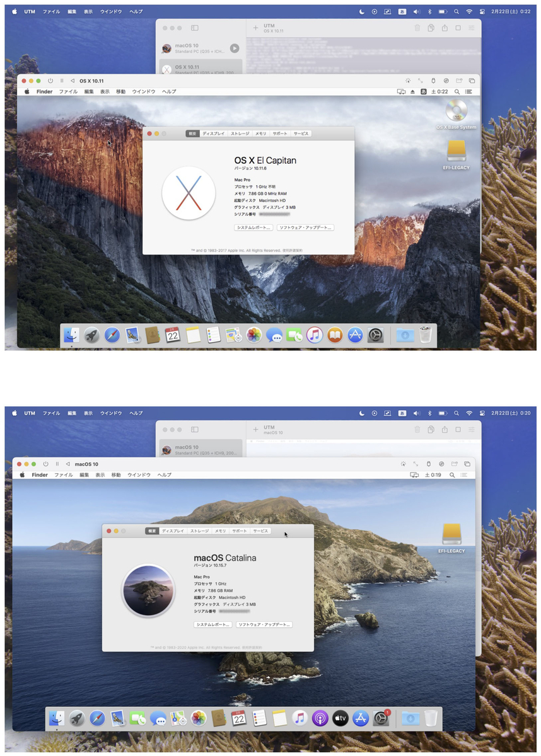
Task: Switch to ストレージ tab in El Capitan window
Action: coord(240,134)
